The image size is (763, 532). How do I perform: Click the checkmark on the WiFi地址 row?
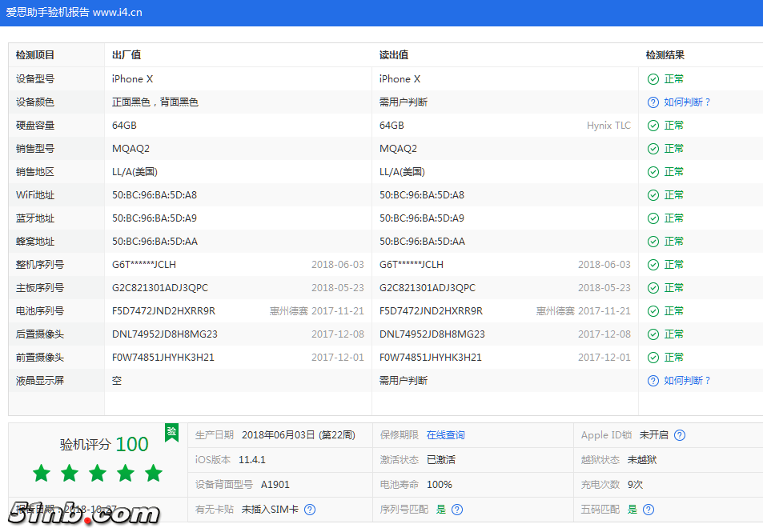(653, 194)
